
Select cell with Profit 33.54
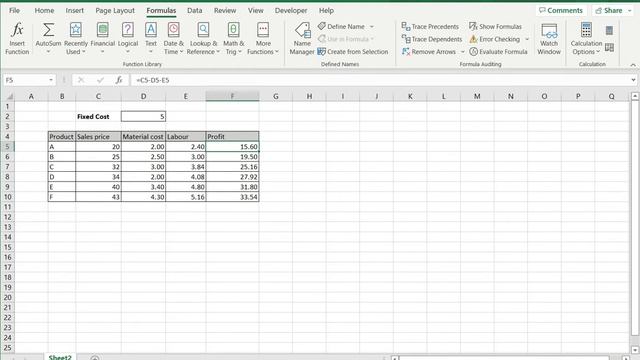232,197
